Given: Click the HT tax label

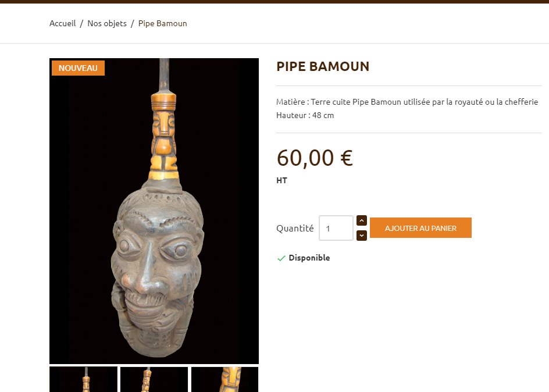Looking at the screenshot, I should point(281,180).
